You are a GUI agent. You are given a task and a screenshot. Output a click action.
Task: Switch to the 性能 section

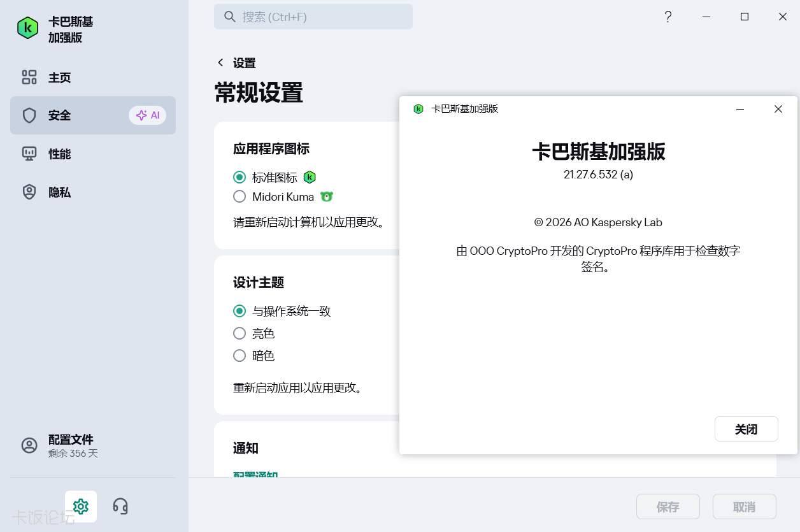pos(93,154)
